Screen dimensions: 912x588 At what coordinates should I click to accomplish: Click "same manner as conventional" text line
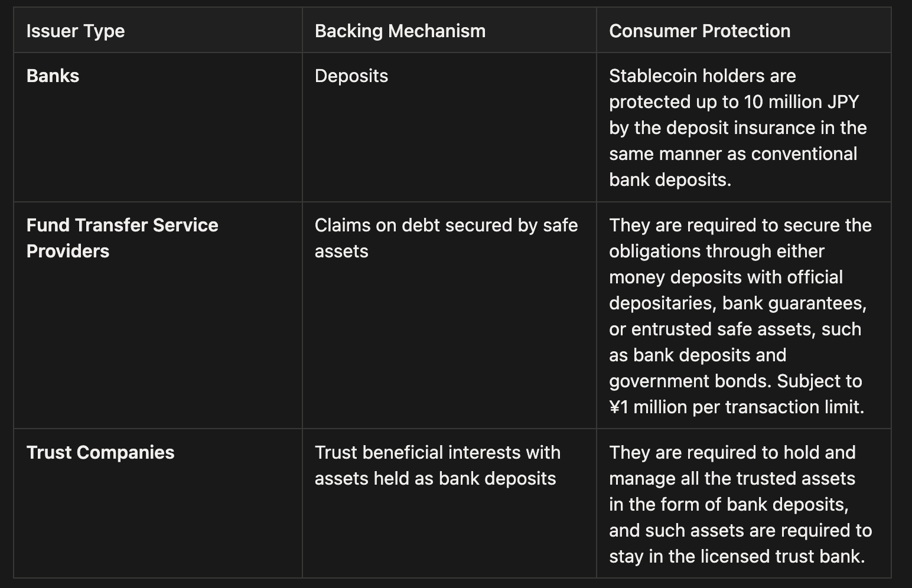pyautogui.click(x=732, y=153)
